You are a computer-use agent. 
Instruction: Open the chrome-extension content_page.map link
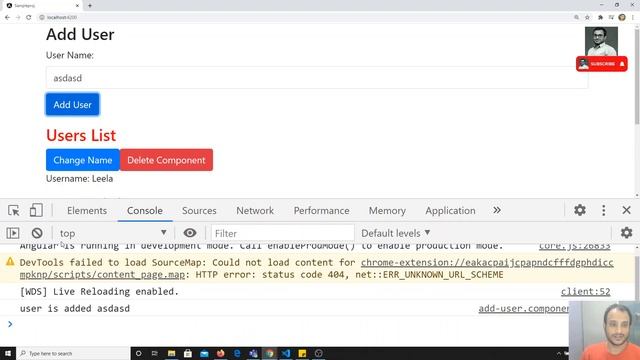click(x=317, y=268)
